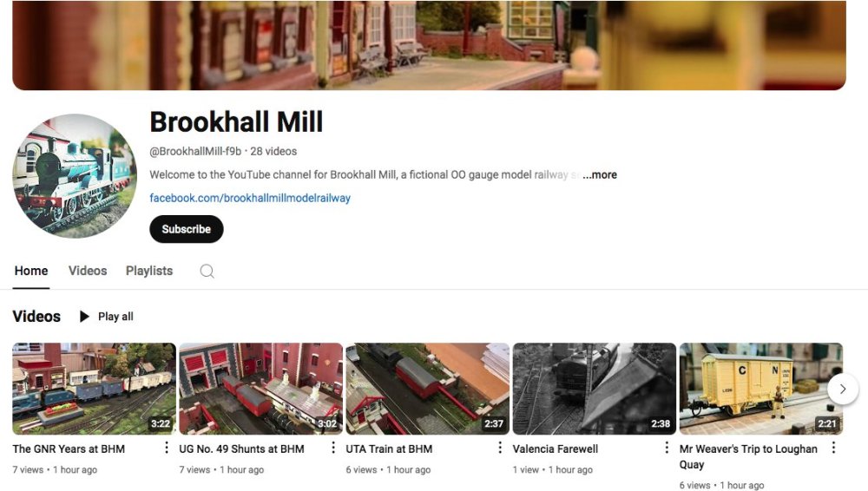
Task: Select the Home tab
Action: 31,271
